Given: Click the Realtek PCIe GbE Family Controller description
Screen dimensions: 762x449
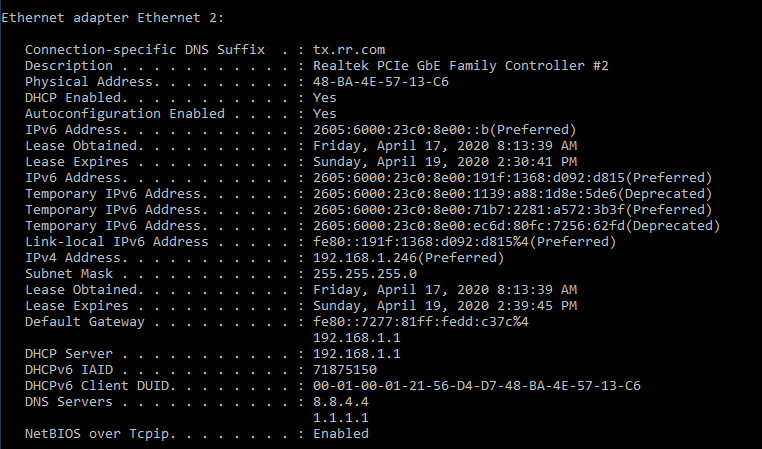Looking at the screenshot, I should coord(460,65).
